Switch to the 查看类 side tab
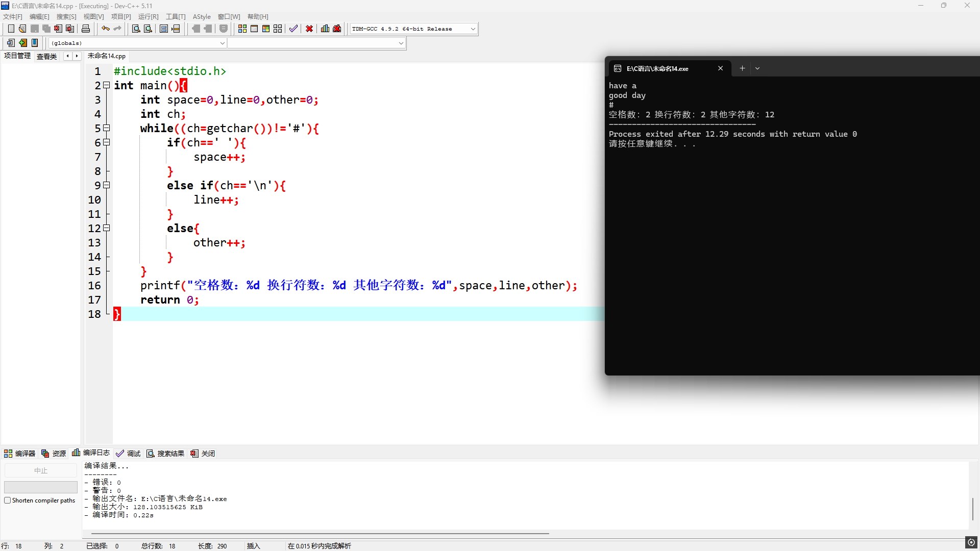This screenshot has height=551, width=980. coord(46,56)
